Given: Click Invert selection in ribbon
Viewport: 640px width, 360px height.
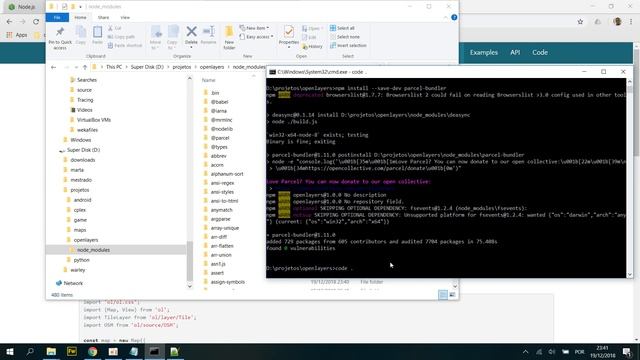Looking at the screenshot, I should point(348,45).
